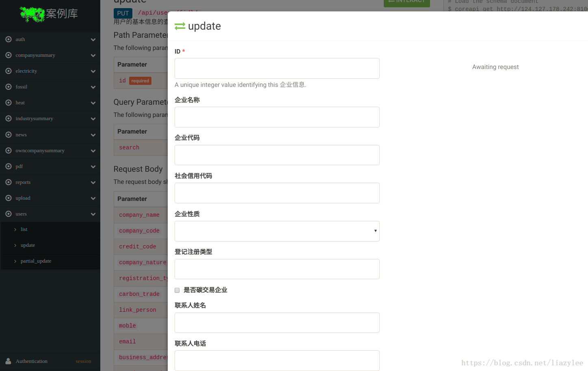Click the heat circle icon
This screenshot has width=588, height=371.
9,103
